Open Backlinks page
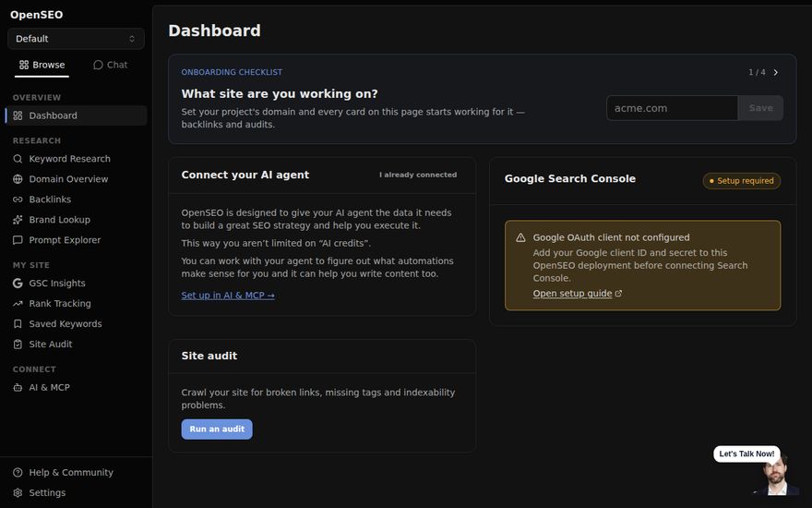812x508 pixels. tap(76, 200)
